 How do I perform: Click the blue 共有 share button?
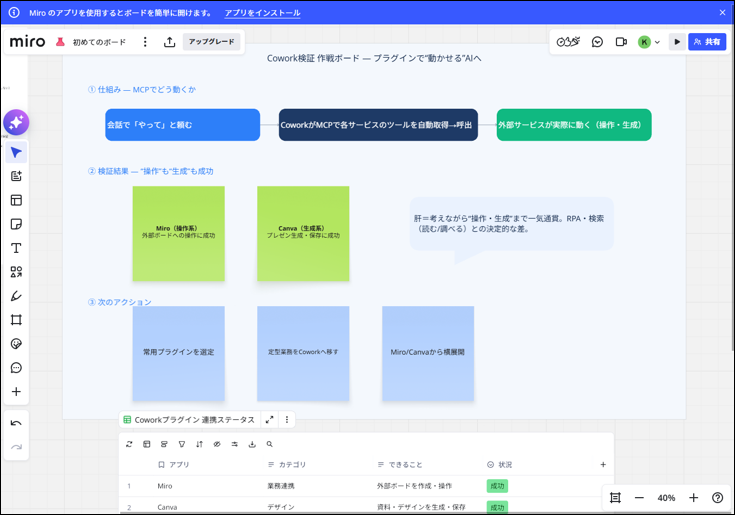click(707, 42)
